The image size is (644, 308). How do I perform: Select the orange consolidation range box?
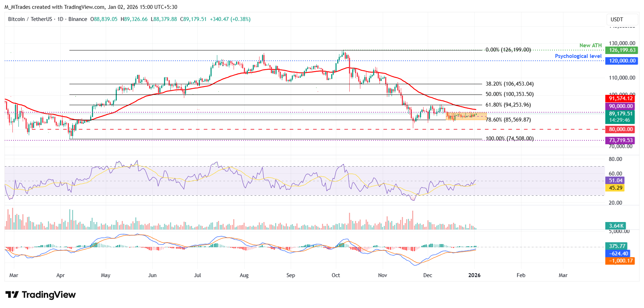click(x=466, y=117)
